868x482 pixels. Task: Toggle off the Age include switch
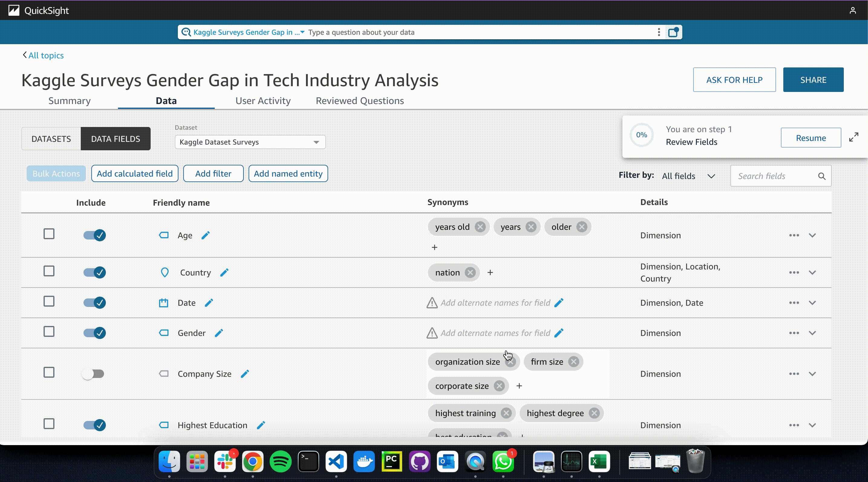pos(95,235)
